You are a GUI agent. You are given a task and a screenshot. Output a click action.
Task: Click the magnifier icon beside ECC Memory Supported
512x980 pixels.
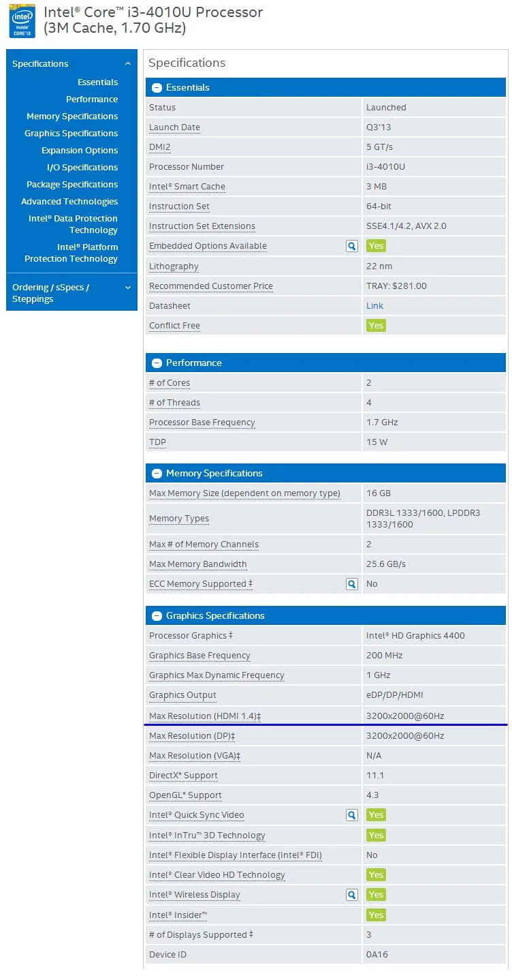click(352, 584)
